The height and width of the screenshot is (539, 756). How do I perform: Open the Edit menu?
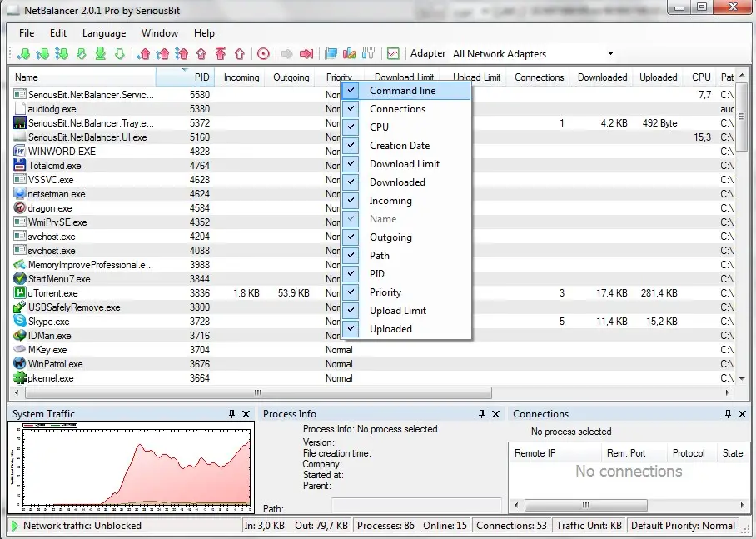(x=57, y=33)
